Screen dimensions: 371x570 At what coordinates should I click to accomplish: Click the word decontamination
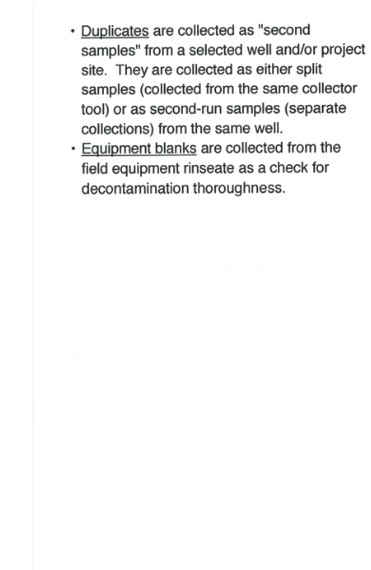tap(135, 188)
